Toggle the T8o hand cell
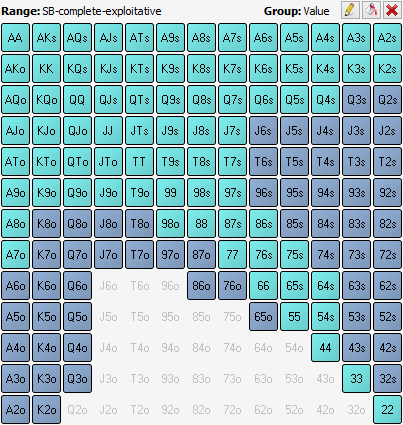Image resolution: width=403 pixels, height=425 pixels. coord(139,224)
